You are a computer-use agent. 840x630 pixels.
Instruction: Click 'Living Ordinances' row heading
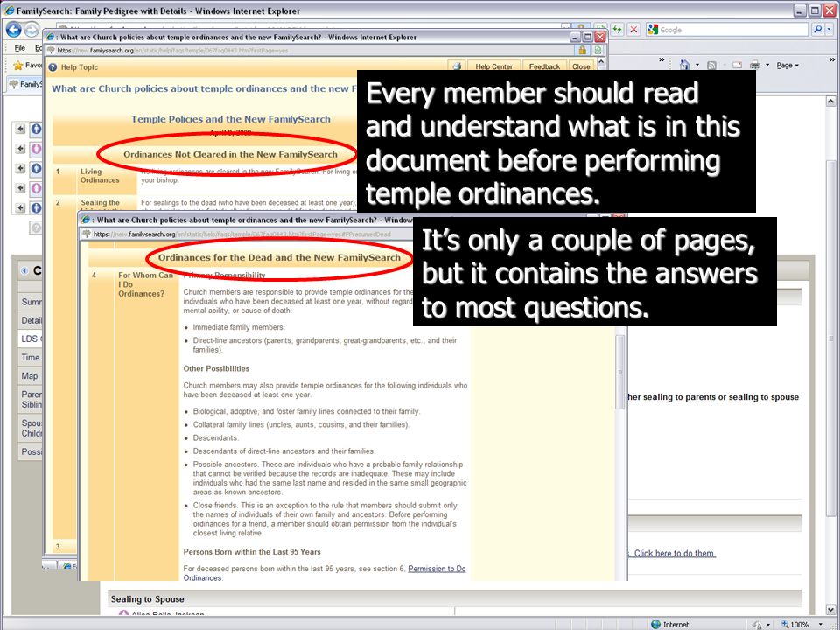pyautogui.click(x=100, y=176)
